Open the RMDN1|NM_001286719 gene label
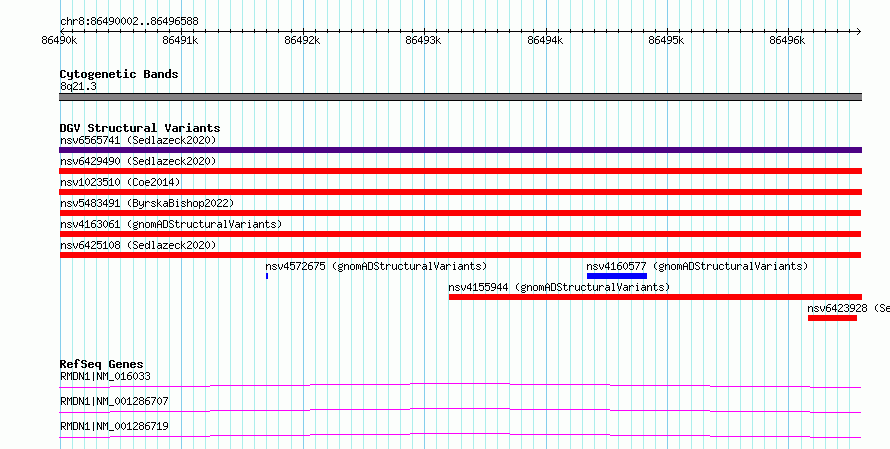Image resolution: width=890 pixels, height=449 pixels. tap(114, 426)
